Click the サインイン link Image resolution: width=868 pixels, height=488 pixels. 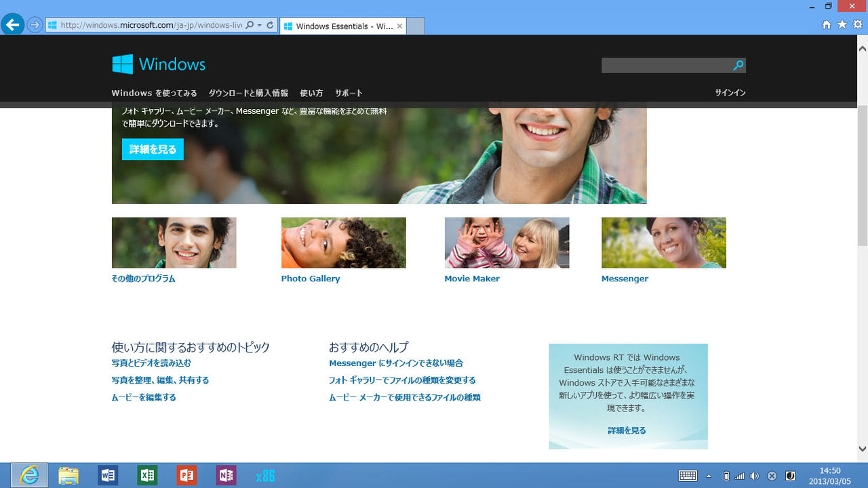point(730,93)
